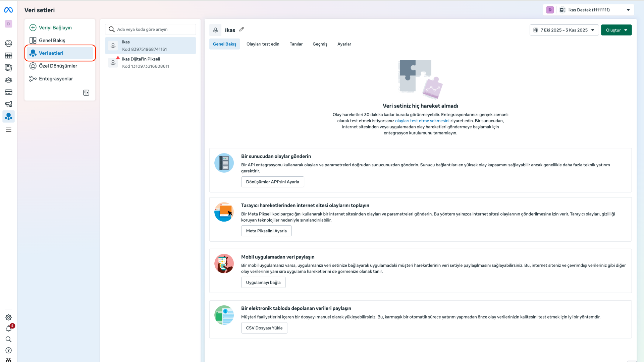The image size is (644, 362).
Task: Switch to the Olayları test edin tab
Action: [x=263, y=44]
